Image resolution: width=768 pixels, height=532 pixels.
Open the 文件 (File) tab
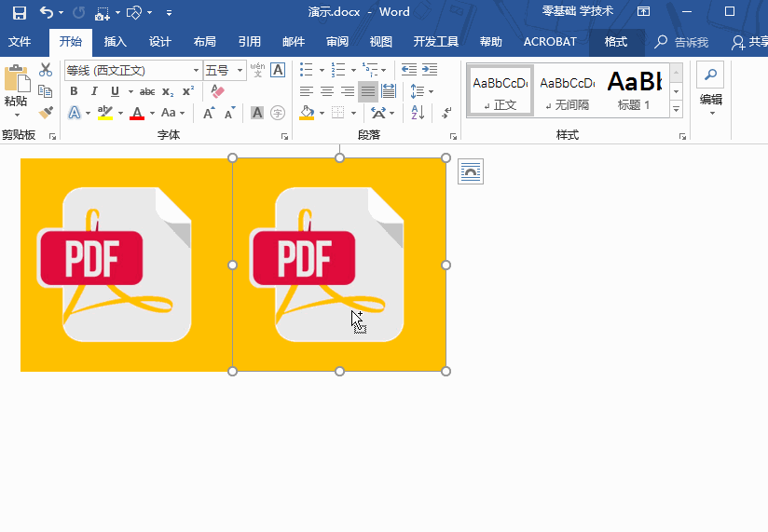tap(20, 42)
